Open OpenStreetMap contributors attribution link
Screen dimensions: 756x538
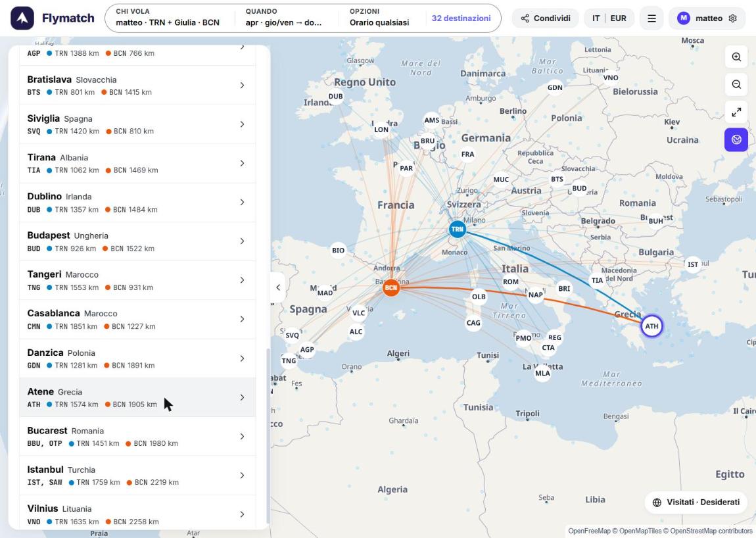tap(712, 531)
